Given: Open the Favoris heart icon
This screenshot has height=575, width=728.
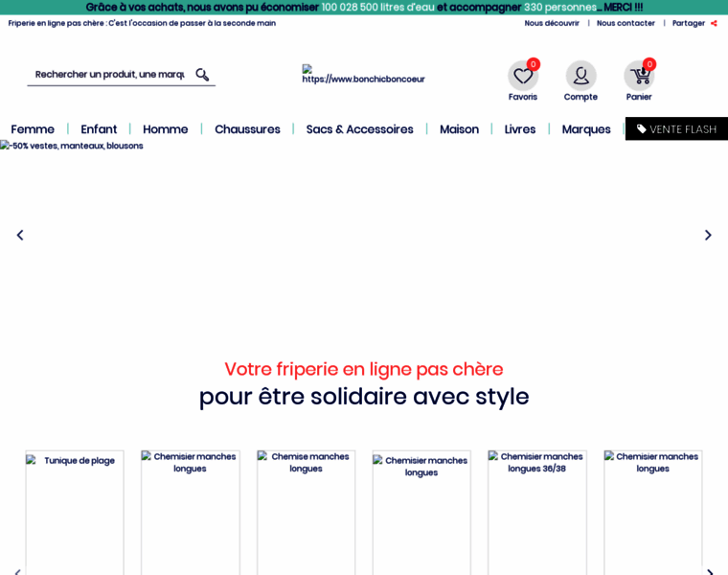Looking at the screenshot, I should (523, 76).
